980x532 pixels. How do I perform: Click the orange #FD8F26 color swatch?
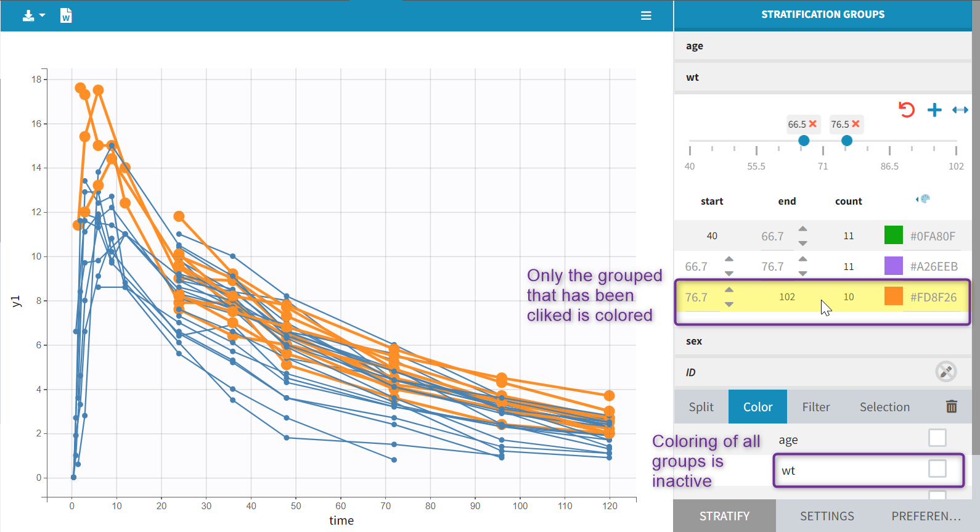[x=893, y=297]
